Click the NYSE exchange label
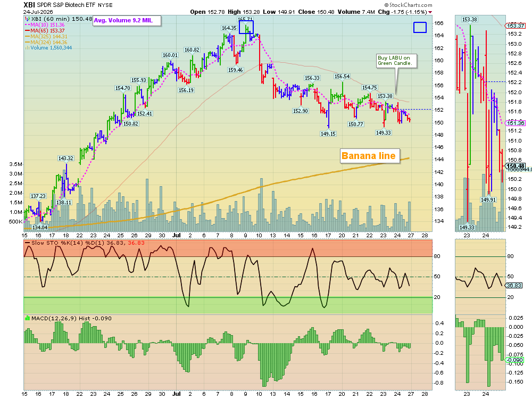 tap(105, 5)
